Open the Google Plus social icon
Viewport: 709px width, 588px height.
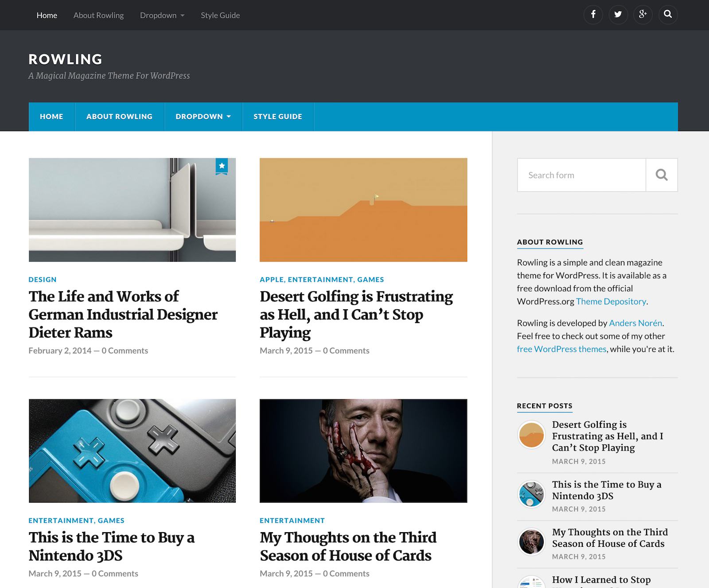(x=643, y=15)
